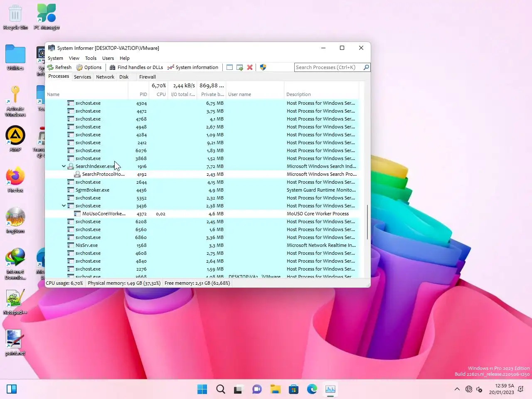The width and height of the screenshot is (532, 399).
Task: Click 'Free memory: 2,51 GB' status entry
Action: (197, 283)
